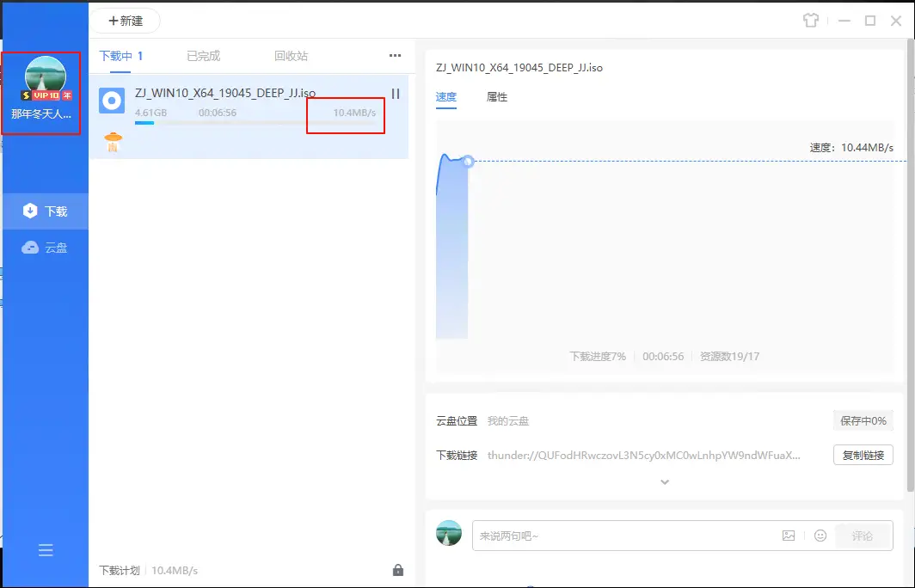Switch to the 下载中 tab
Viewport: 915px width, 588px height.
tap(120, 56)
